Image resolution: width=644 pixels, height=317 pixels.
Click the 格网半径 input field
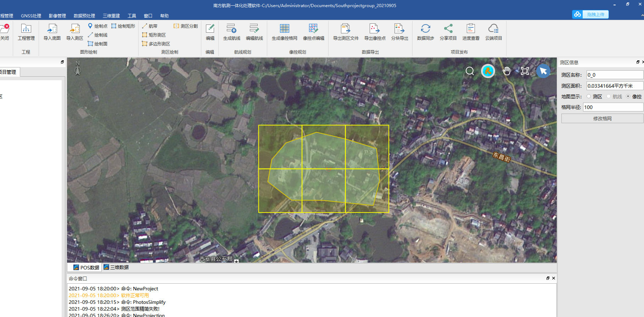[x=613, y=107]
